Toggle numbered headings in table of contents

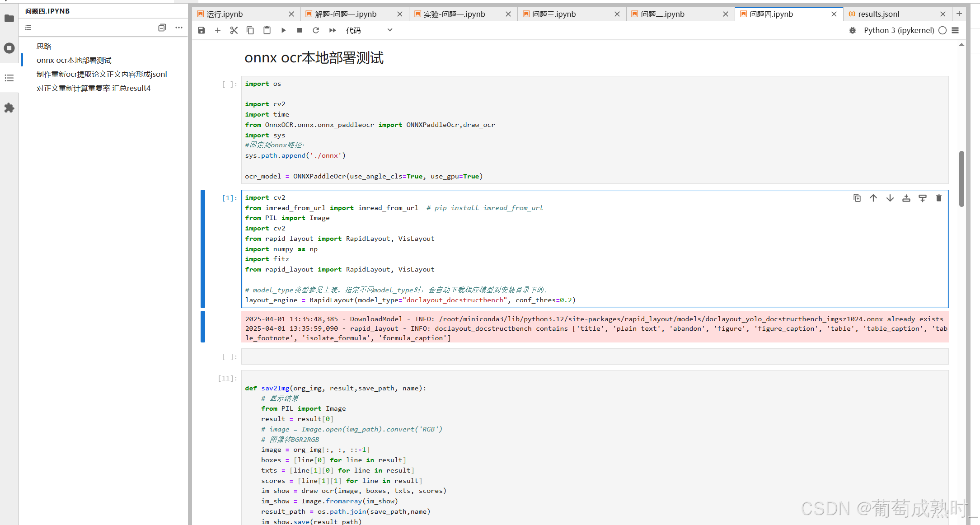click(x=28, y=28)
